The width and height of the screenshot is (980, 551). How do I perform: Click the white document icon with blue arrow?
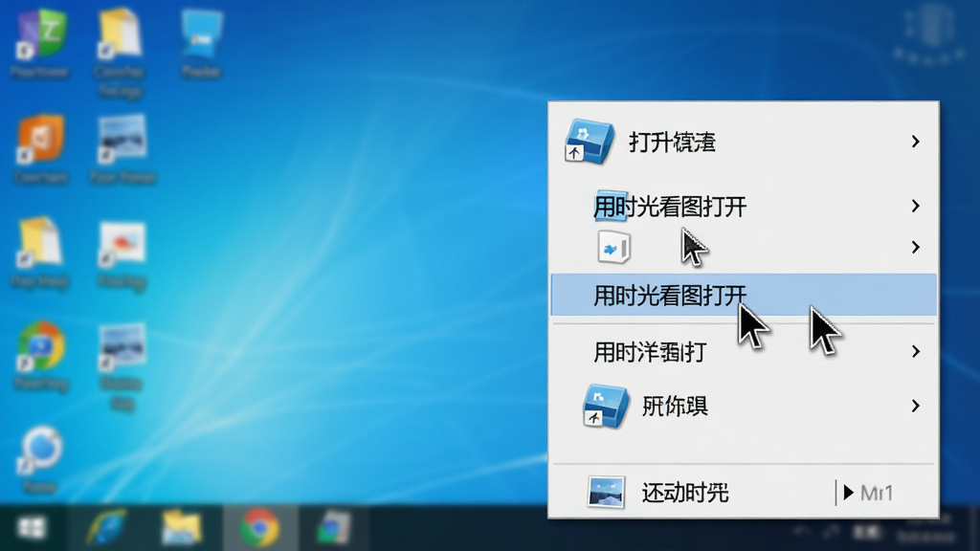tap(613, 248)
